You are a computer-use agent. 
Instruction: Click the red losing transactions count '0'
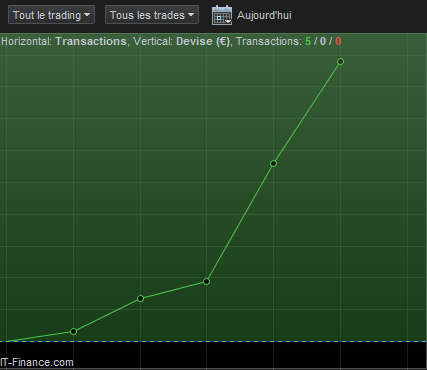[x=338, y=41]
